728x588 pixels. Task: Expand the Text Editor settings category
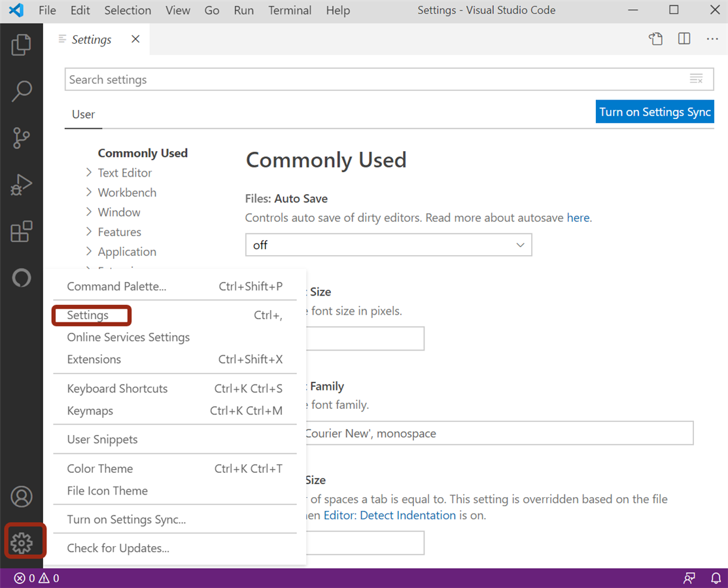tap(124, 173)
